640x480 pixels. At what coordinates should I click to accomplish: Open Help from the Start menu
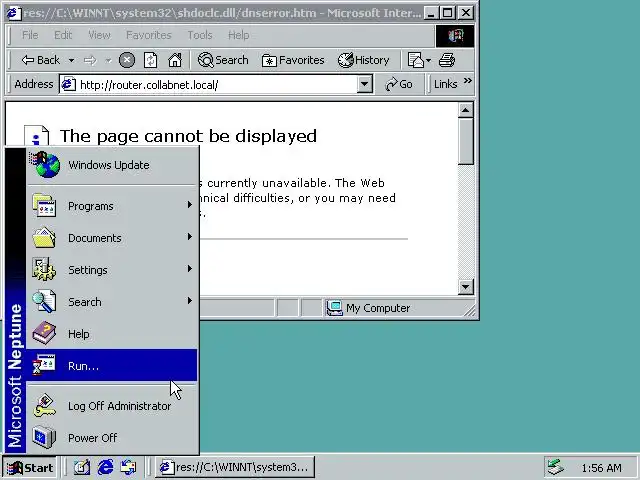pos(112,333)
